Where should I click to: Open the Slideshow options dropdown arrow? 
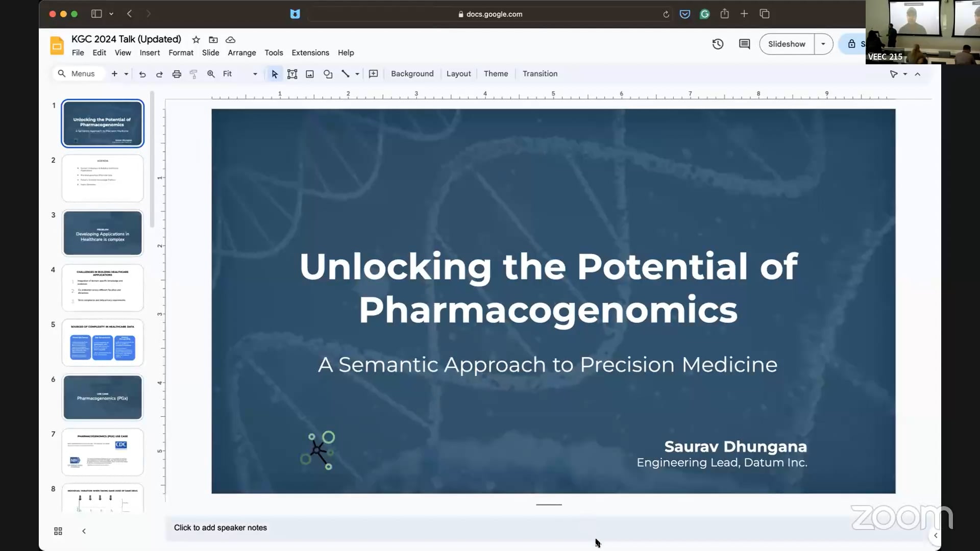(x=823, y=44)
